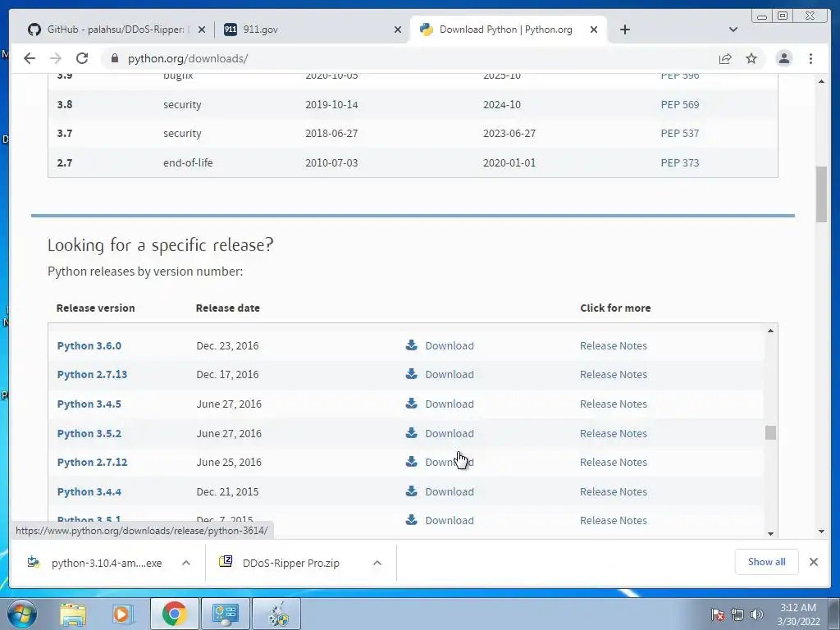Screen dimensions: 840x630
Task: Click the Python 3.6.0 Download text link
Action: pos(450,345)
